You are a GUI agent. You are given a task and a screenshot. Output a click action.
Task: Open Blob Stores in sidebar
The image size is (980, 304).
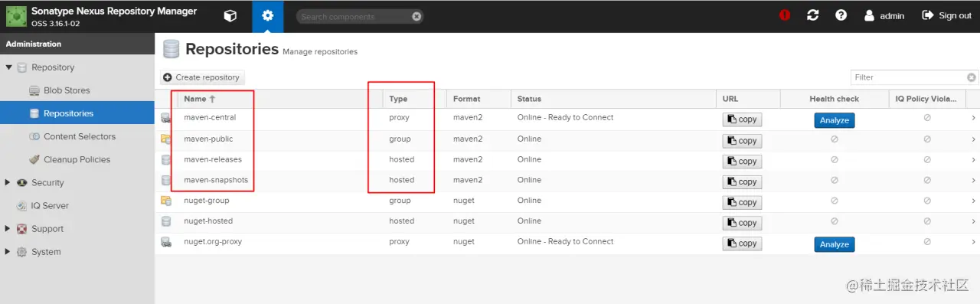67,90
